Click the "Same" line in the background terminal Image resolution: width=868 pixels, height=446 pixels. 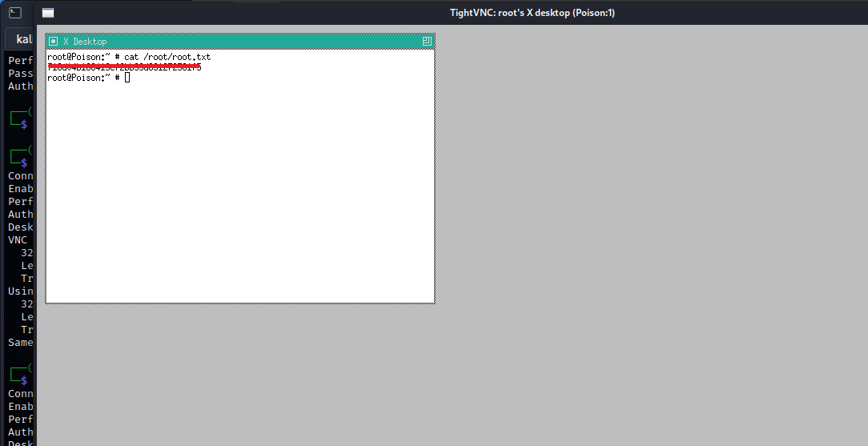[21, 342]
